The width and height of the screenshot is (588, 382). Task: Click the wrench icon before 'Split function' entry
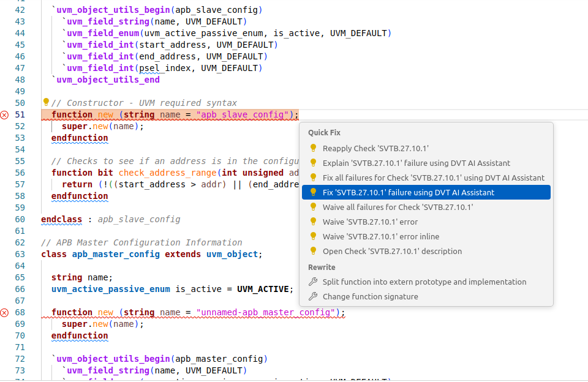(x=312, y=282)
